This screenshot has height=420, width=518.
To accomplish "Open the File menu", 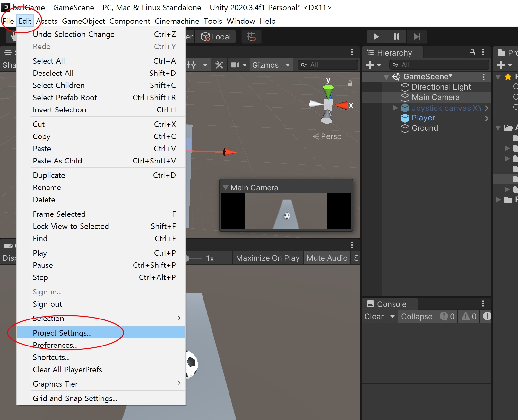I will (x=8, y=21).
